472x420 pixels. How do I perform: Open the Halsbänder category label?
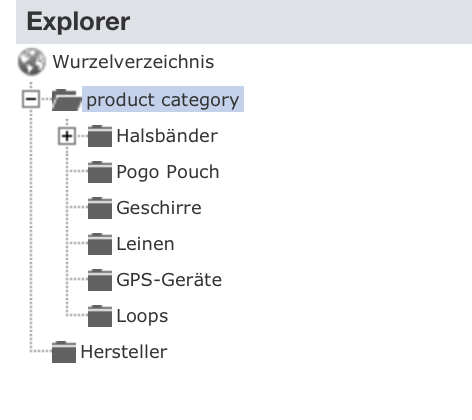pos(167,136)
